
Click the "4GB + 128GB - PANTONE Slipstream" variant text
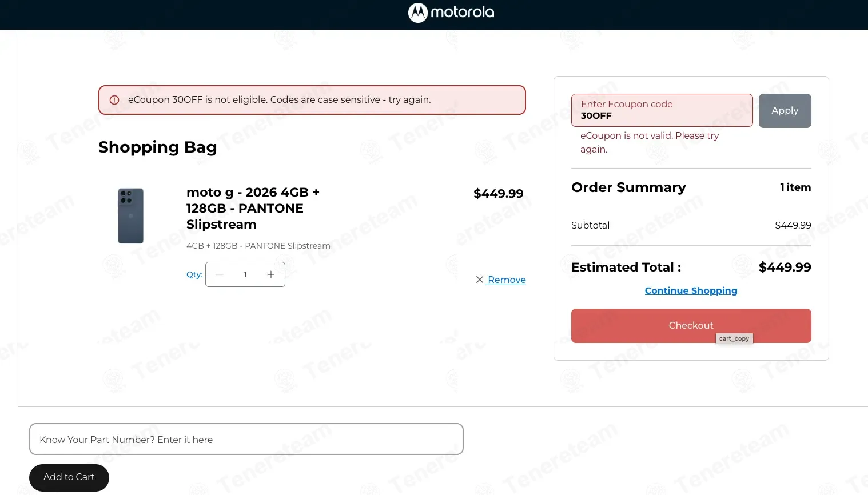pyautogui.click(x=258, y=246)
